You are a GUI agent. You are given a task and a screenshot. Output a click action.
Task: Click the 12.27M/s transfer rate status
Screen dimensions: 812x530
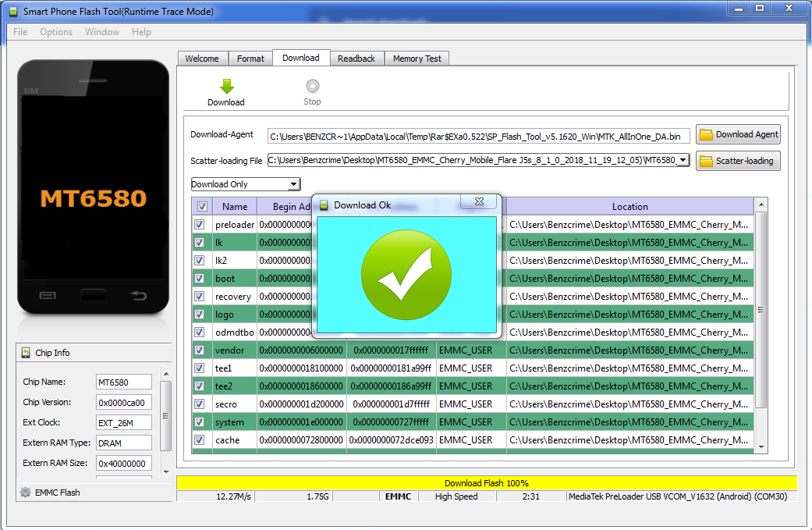pos(233,496)
